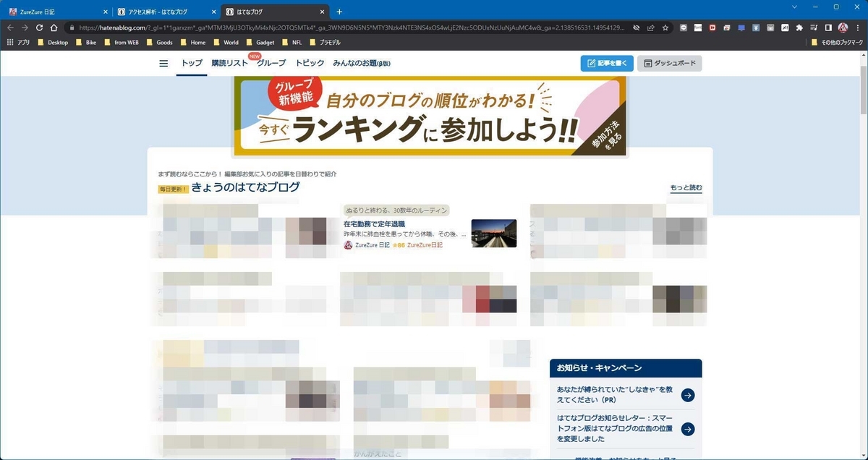Open the blue monitor extension icon
This screenshot has width=868, height=460.
[x=741, y=27]
